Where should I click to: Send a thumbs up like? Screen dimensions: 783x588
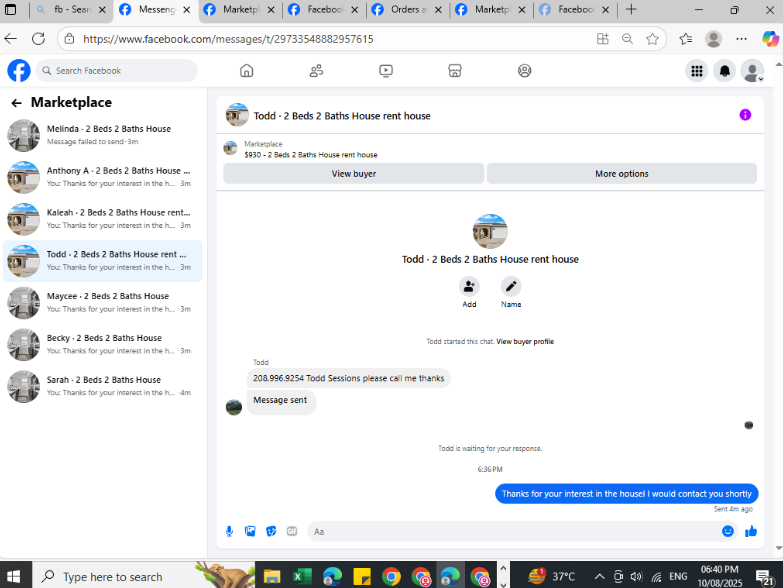pos(751,531)
